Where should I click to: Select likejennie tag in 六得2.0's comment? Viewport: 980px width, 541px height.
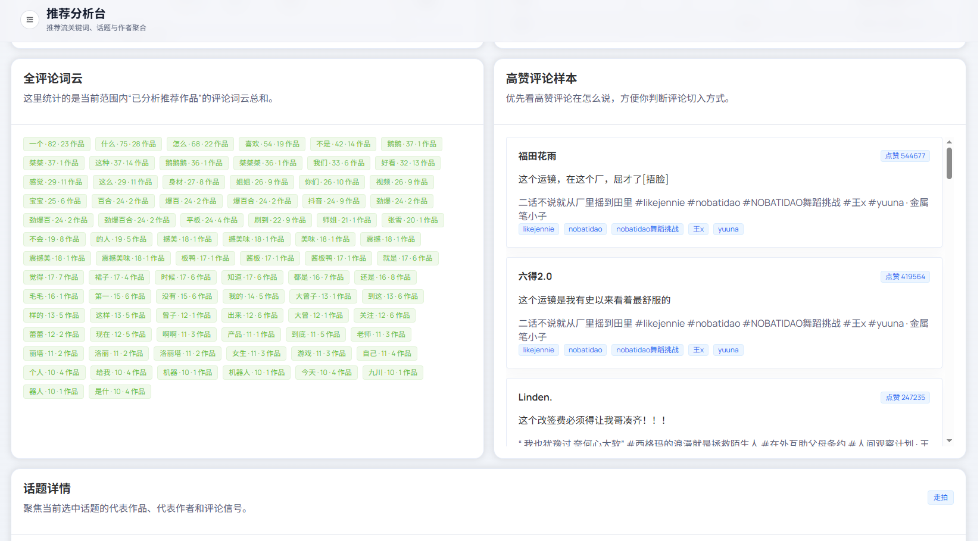coord(538,350)
